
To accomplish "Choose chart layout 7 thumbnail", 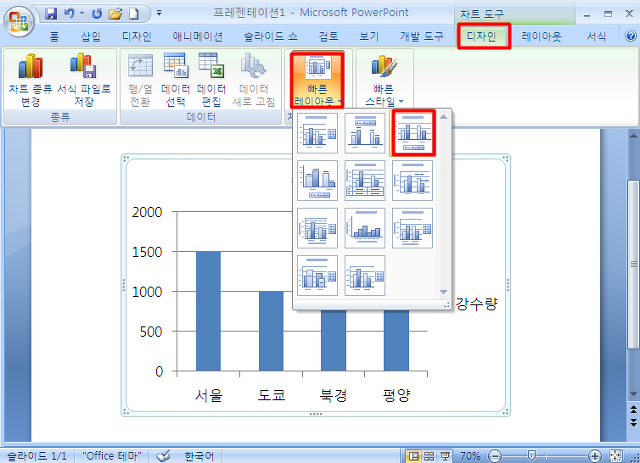I will coord(318,228).
